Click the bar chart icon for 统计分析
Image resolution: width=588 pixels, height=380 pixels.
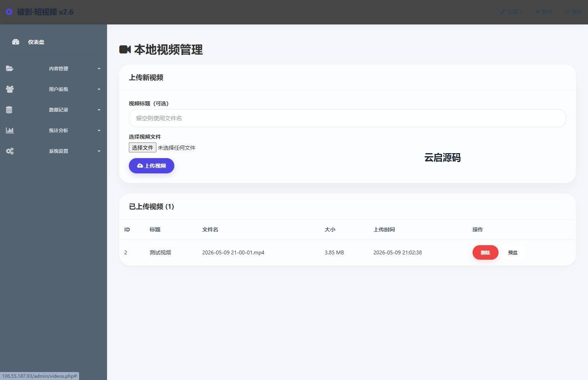coord(10,130)
